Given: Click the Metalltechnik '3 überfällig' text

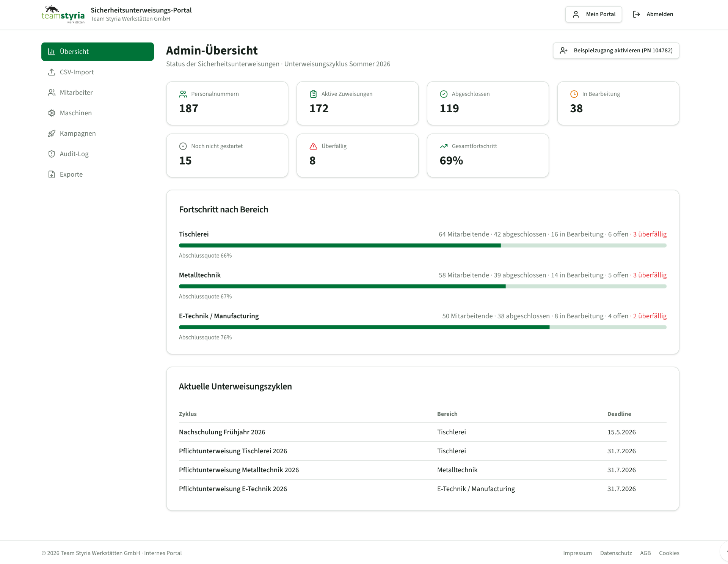Looking at the screenshot, I should pos(650,275).
